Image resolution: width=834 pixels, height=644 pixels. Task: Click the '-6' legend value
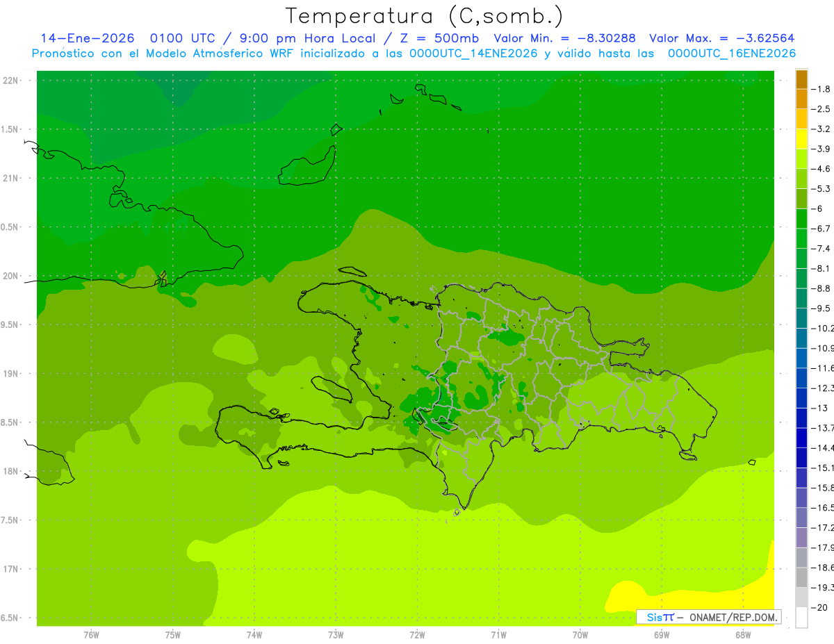[817, 208]
